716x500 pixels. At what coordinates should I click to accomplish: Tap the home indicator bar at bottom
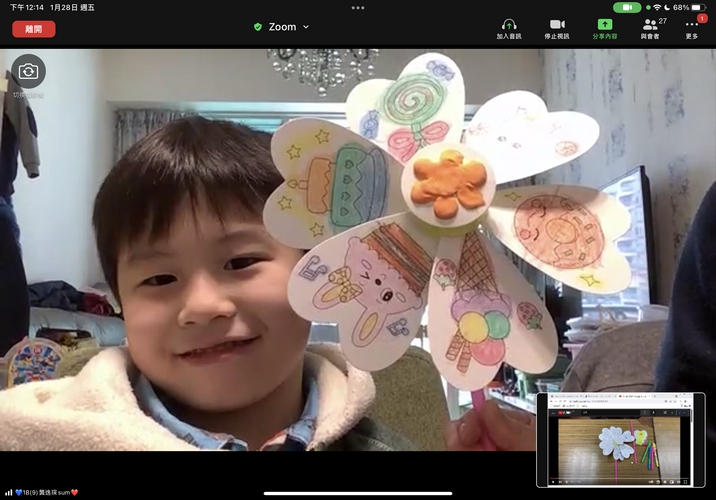(358, 493)
